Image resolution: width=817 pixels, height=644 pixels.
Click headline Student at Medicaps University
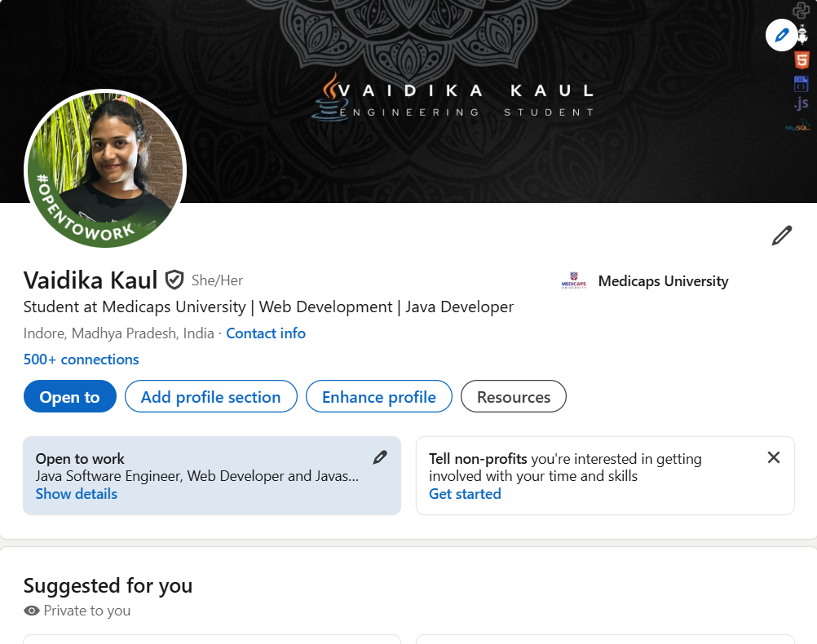268,307
